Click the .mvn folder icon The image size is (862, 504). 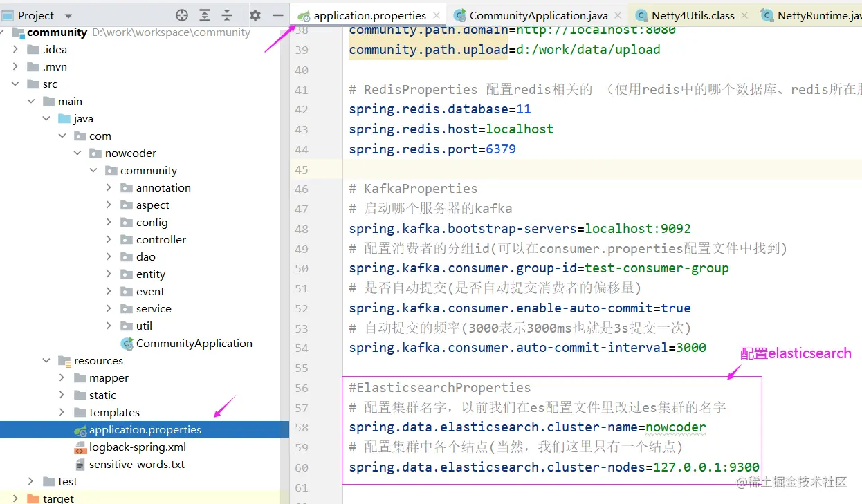[33, 67]
